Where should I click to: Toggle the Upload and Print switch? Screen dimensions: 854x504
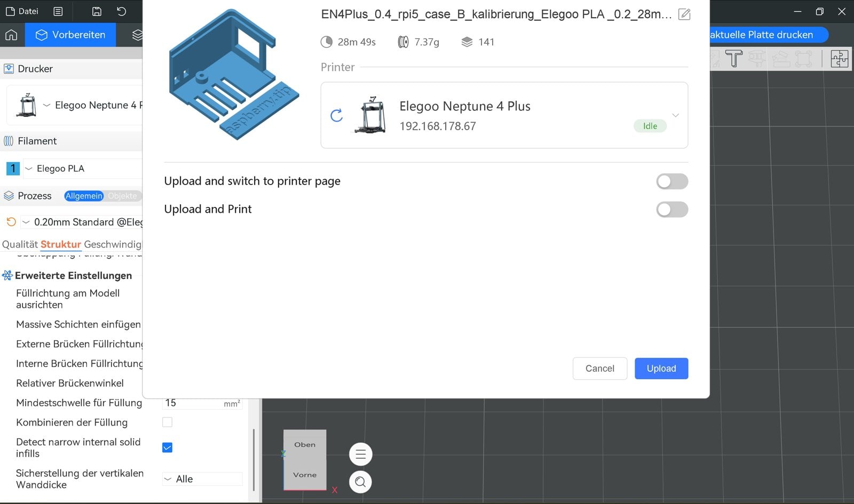[672, 210]
